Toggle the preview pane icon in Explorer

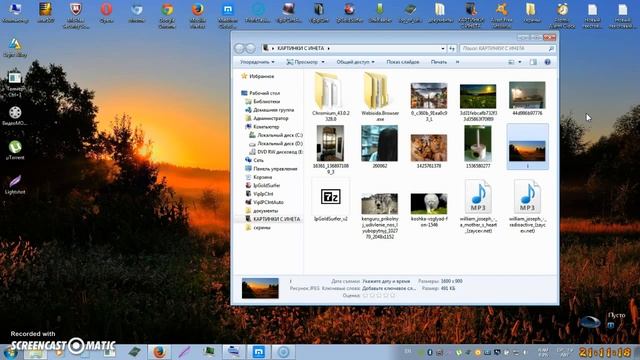coord(533,62)
